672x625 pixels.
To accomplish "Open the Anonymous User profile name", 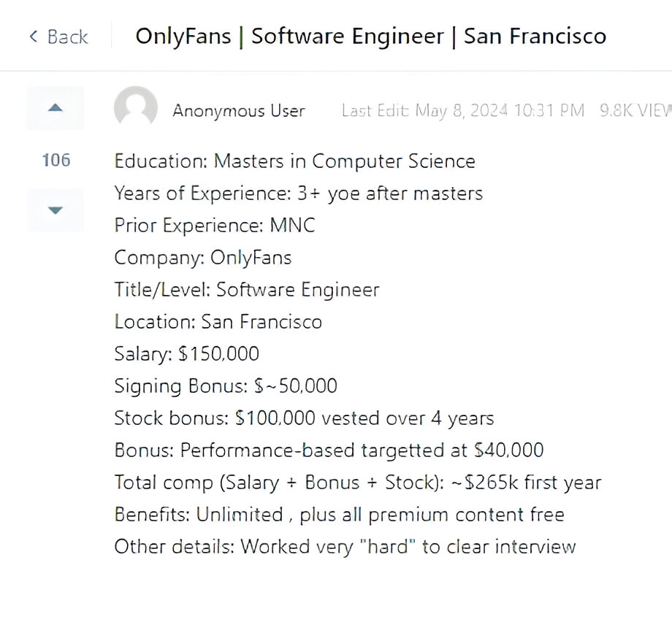I will coord(239,111).
